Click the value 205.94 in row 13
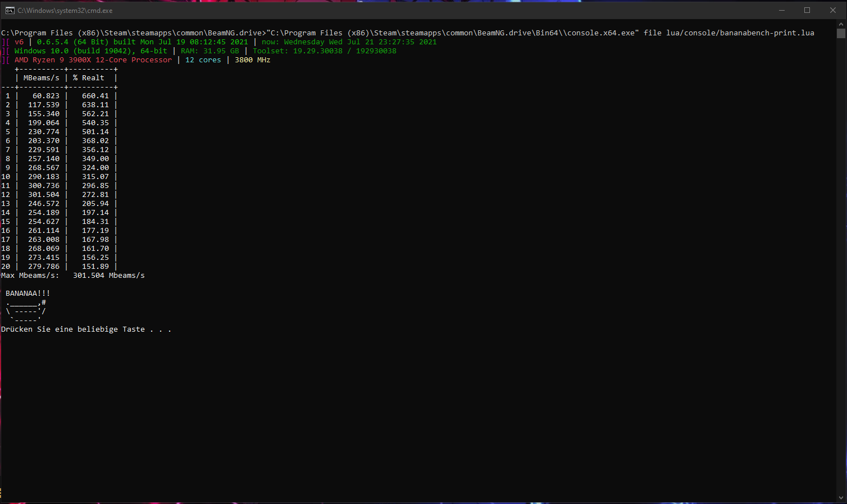Image resolution: width=847 pixels, height=504 pixels. [95, 204]
